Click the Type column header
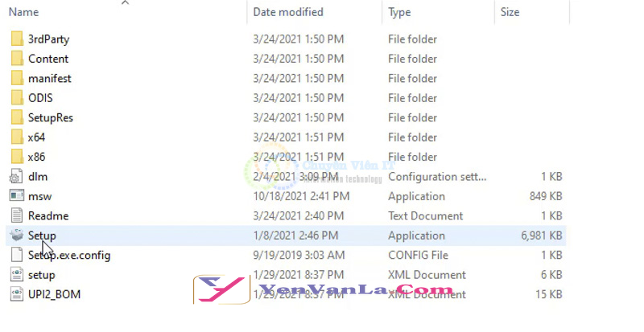The width and height of the screenshot is (644, 332). click(x=399, y=12)
